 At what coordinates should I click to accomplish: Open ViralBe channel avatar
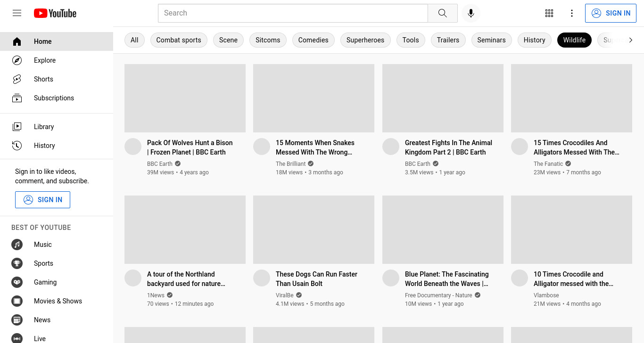(262, 278)
